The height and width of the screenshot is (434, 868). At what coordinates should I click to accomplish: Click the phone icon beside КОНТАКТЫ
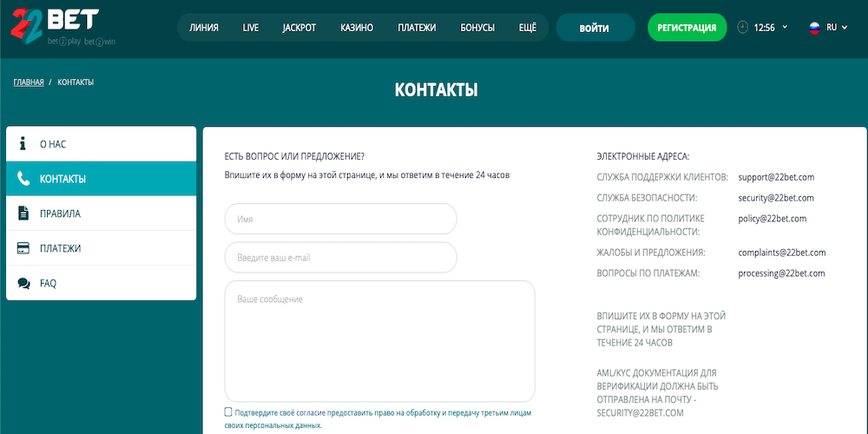[x=23, y=179]
